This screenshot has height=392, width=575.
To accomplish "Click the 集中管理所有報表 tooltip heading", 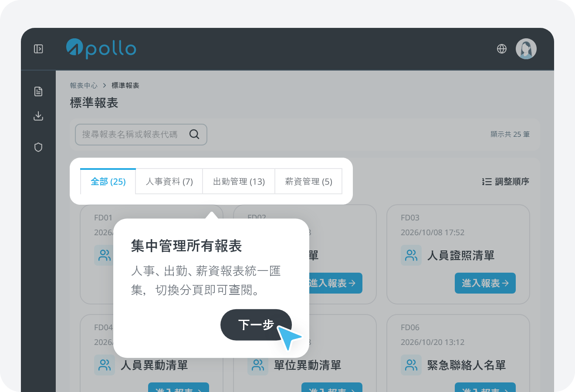I will pos(186,246).
